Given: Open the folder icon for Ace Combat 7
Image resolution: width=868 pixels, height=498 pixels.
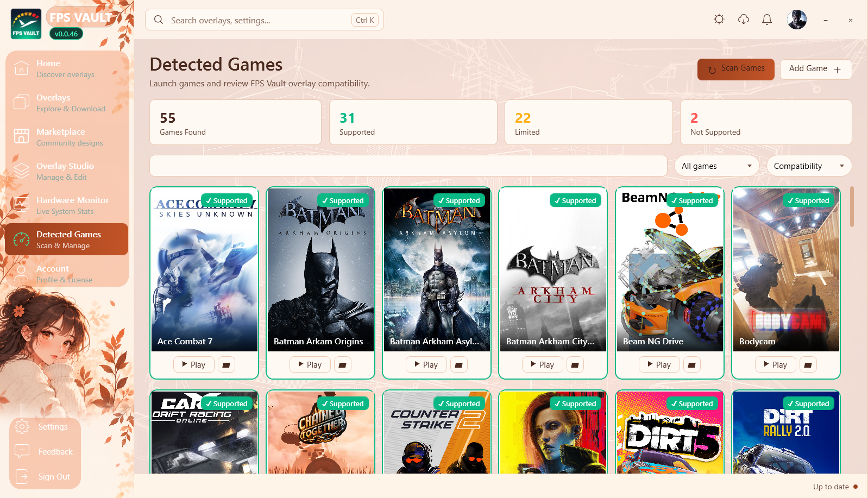Looking at the screenshot, I should [x=227, y=365].
